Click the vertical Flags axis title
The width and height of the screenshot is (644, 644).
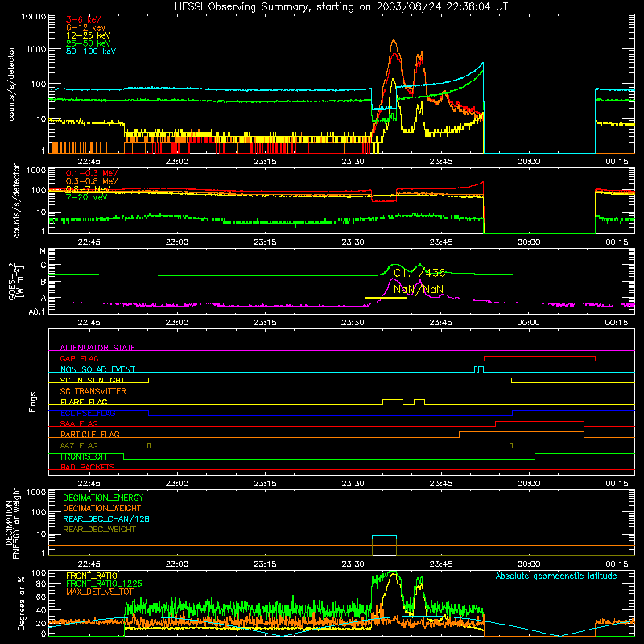[33, 402]
